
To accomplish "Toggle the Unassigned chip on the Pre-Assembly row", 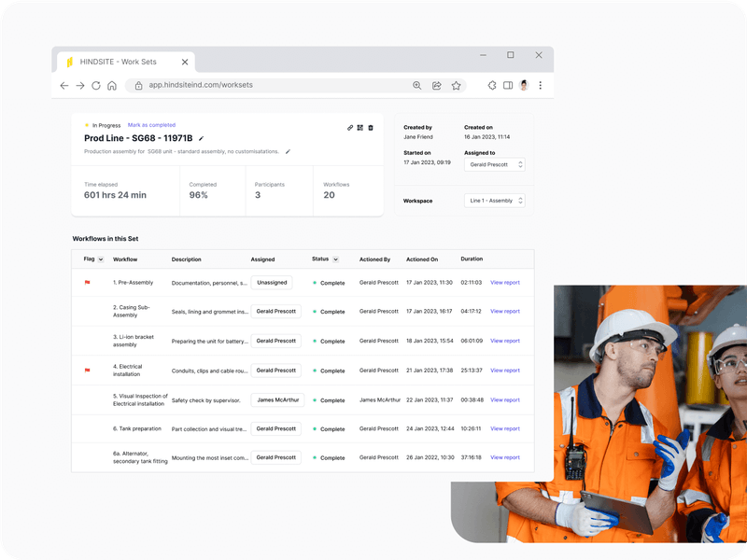I will (272, 282).
